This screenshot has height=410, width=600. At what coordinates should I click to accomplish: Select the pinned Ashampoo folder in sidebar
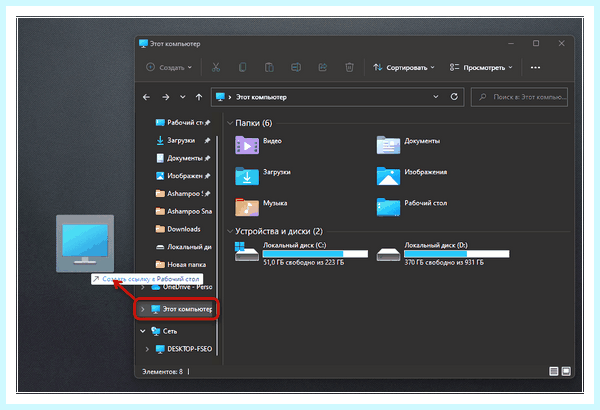pyautogui.click(x=183, y=194)
